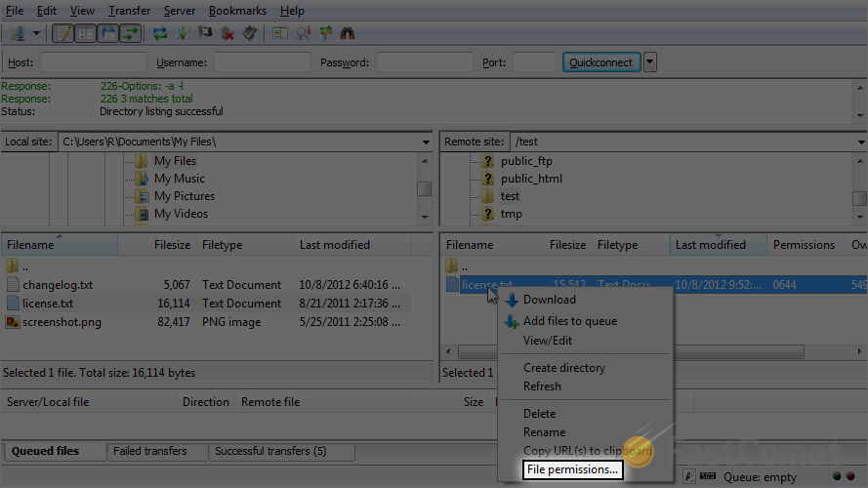This screenshot has width=868, height=488.
Task: Sort remote list by Filetype column
Action: point(631,245)
